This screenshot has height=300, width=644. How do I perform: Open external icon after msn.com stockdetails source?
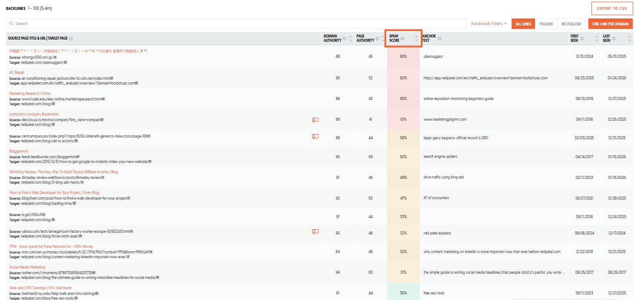(x=151, y=252)
